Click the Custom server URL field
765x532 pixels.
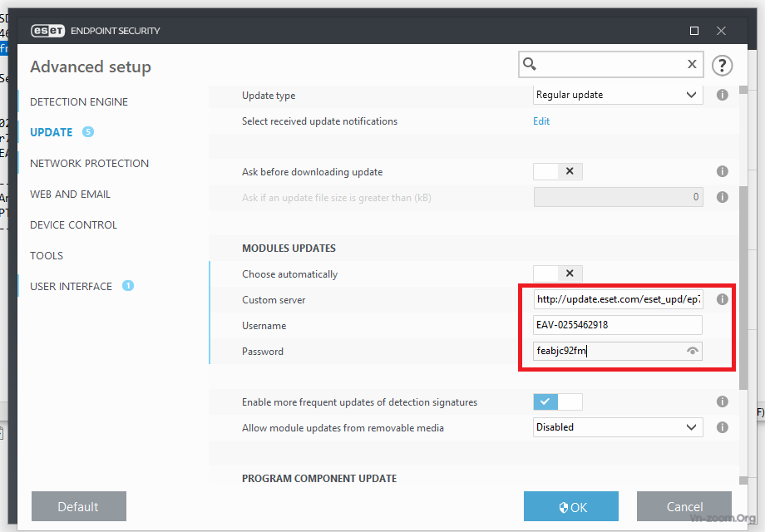click(x=618, y=299)
